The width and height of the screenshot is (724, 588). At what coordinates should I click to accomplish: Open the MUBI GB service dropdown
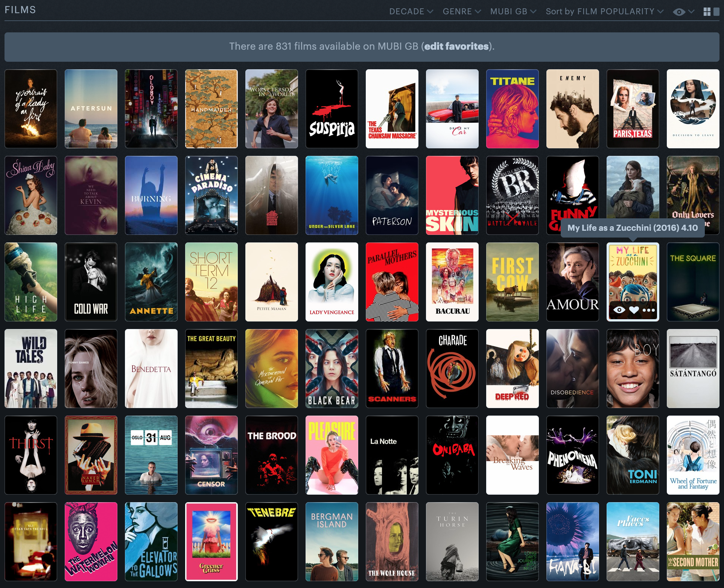(x=513, y=12)
